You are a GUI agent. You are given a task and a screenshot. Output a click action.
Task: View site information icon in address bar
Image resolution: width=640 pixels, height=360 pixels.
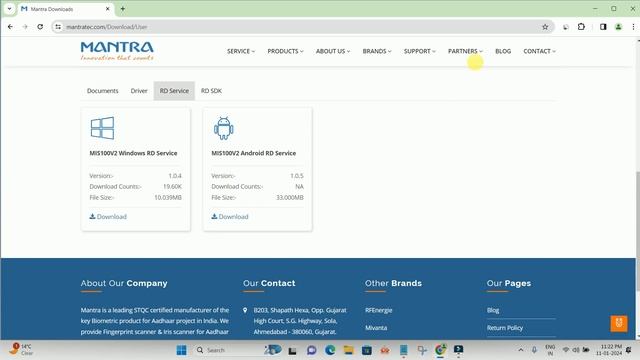coord(58,27)
